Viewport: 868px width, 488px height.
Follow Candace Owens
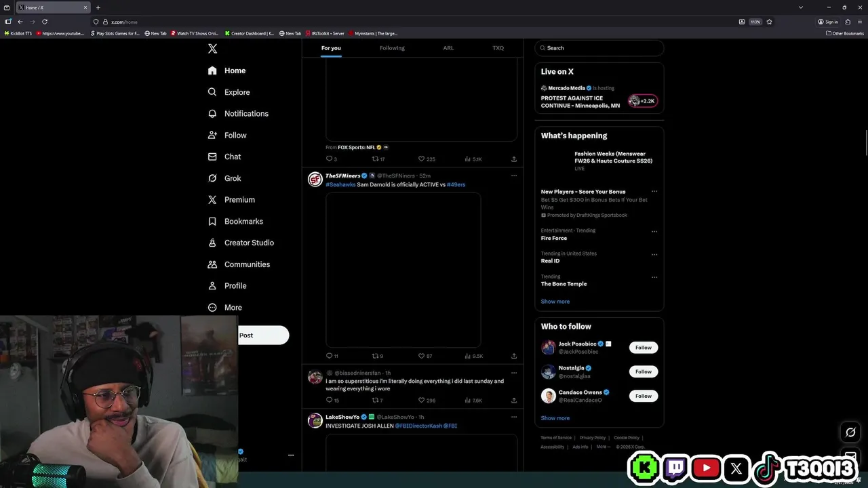[x=644, y=396]
